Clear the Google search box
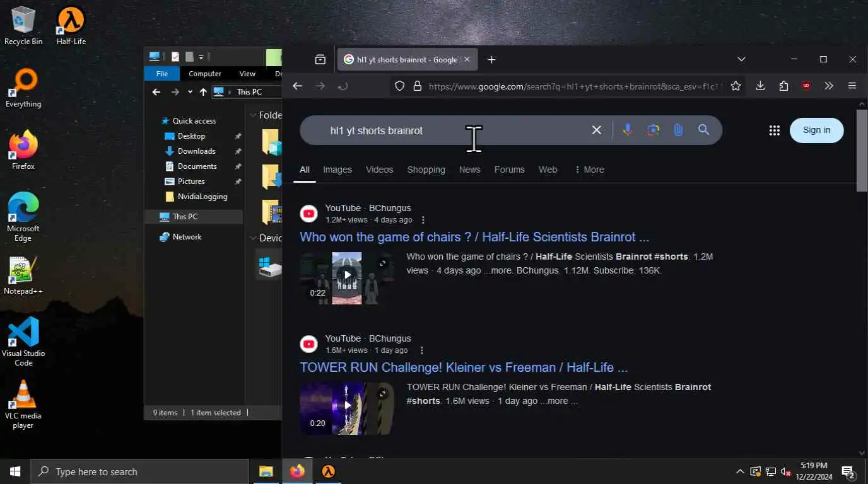Screen dimensions: 868x484 [596, 130]
